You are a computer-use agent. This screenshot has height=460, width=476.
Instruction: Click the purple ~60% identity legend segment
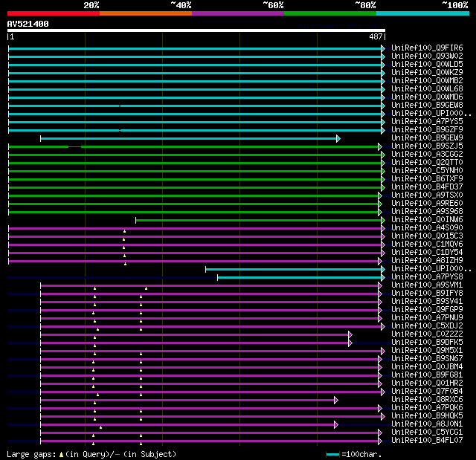[238, 13]
